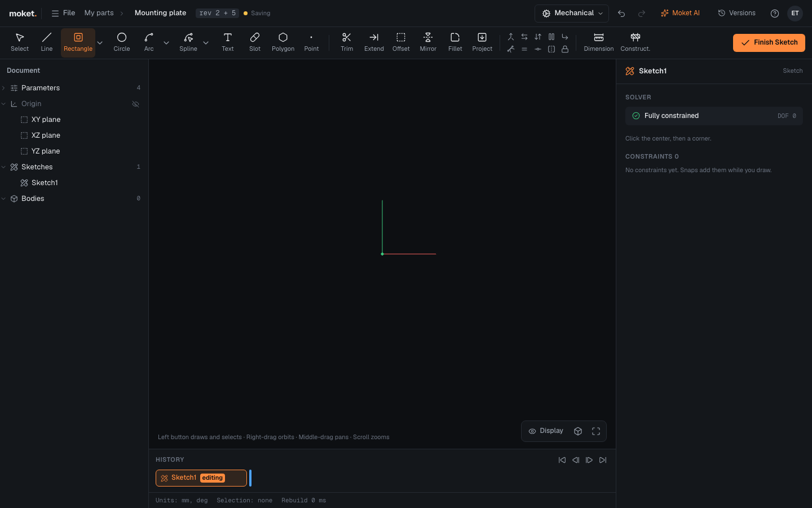Click the undo arrow
The width and height of the screenshot is (812, 508).
point(621,14)
